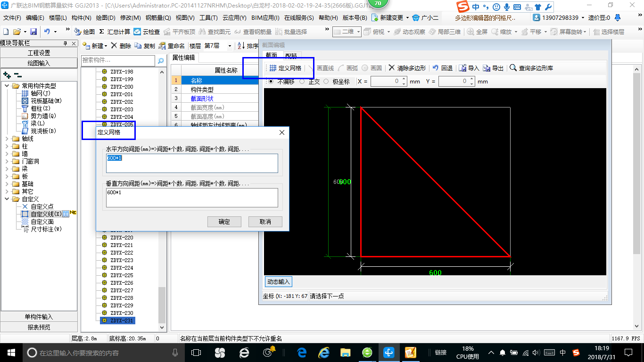Switch to the 配筋 tab
The image size is (644, 362).
[290, 56]
